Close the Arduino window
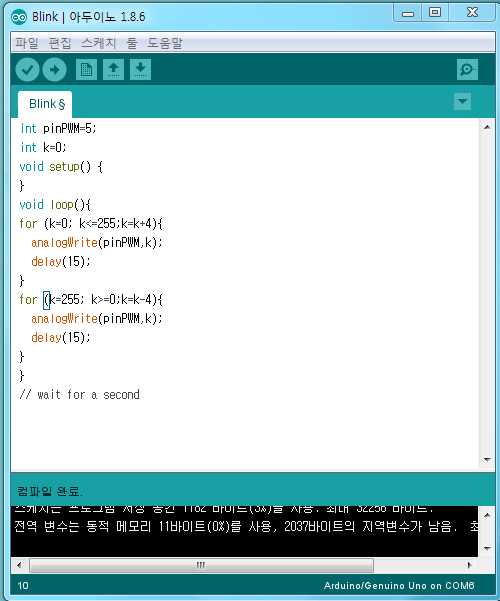This screenshot has height=601, width=500. click(472, 13)
